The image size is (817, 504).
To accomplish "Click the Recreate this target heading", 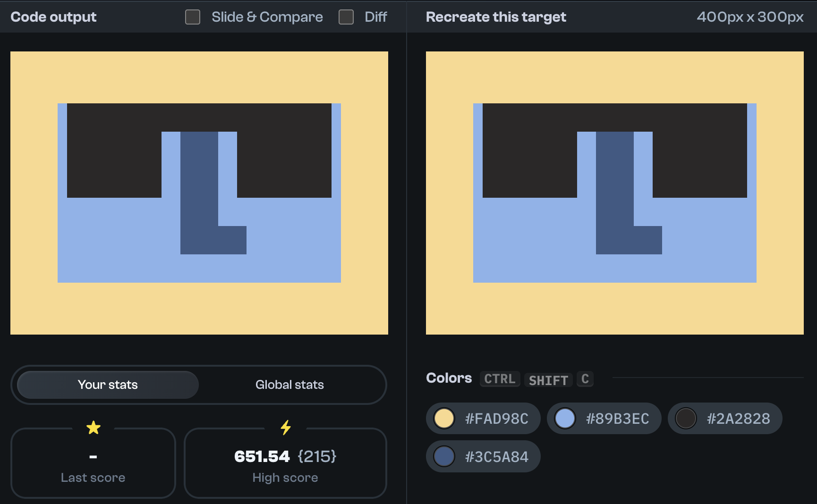I will coord(495,17).
